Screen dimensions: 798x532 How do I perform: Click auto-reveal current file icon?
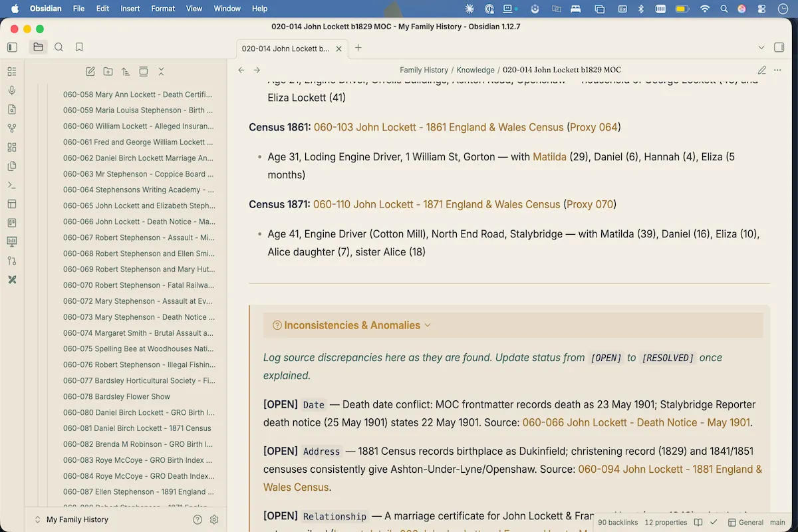click(x=143, y=71)
